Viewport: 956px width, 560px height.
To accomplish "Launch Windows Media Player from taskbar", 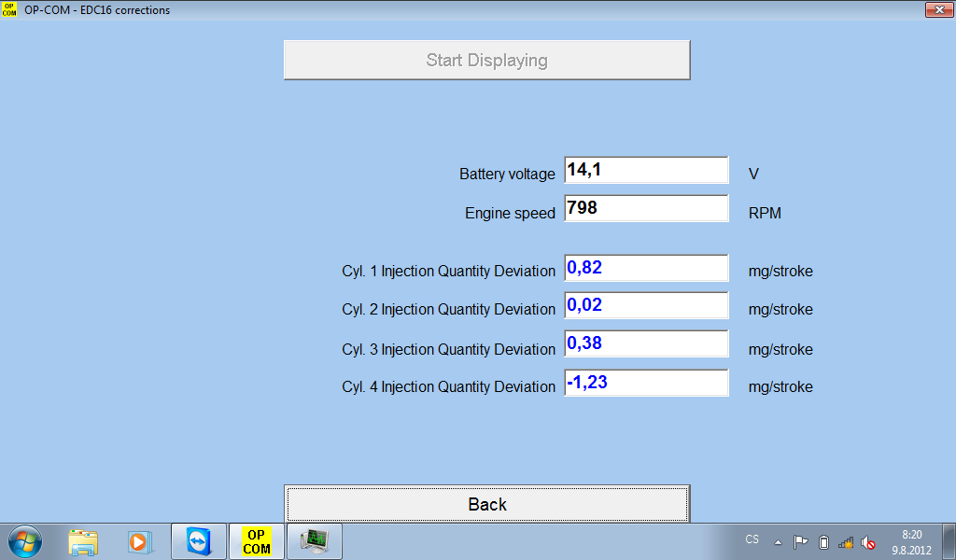I will pyautogui.click(x=139, y=540).
